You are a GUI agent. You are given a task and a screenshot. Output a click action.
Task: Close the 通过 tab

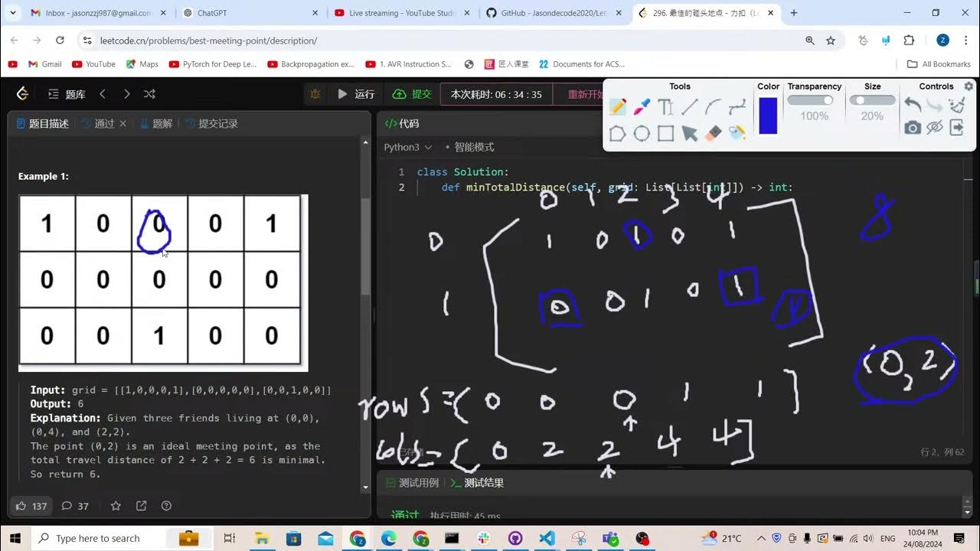point(122,123)
